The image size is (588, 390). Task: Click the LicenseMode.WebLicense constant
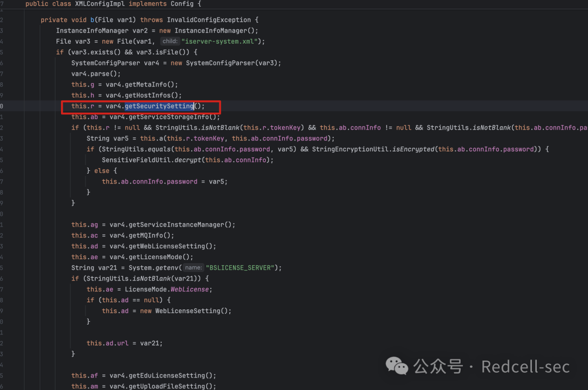(x=167, y=289)
